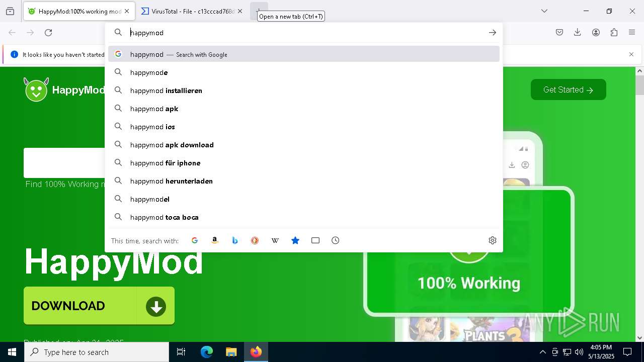Switch to HappyMod tab
This screenshot has height=362, width=644.
(79, 11)
